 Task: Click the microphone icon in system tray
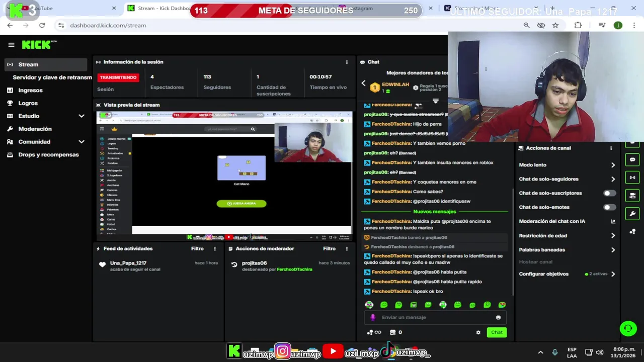[x=555, y=352]
